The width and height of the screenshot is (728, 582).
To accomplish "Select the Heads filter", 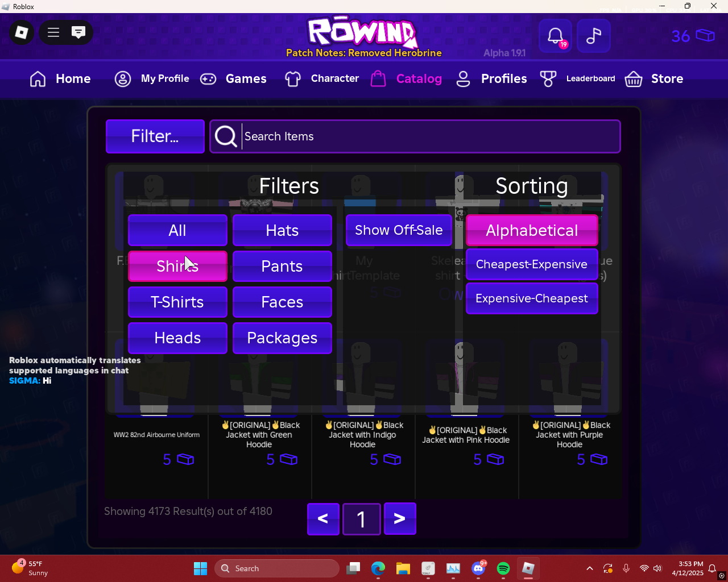I will [x=177, y=338].
